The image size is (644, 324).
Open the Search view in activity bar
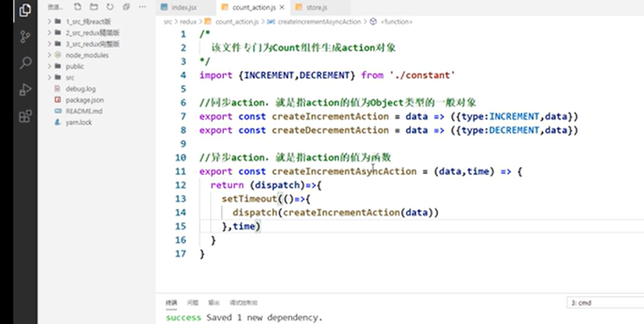click(x=25, y=62)
